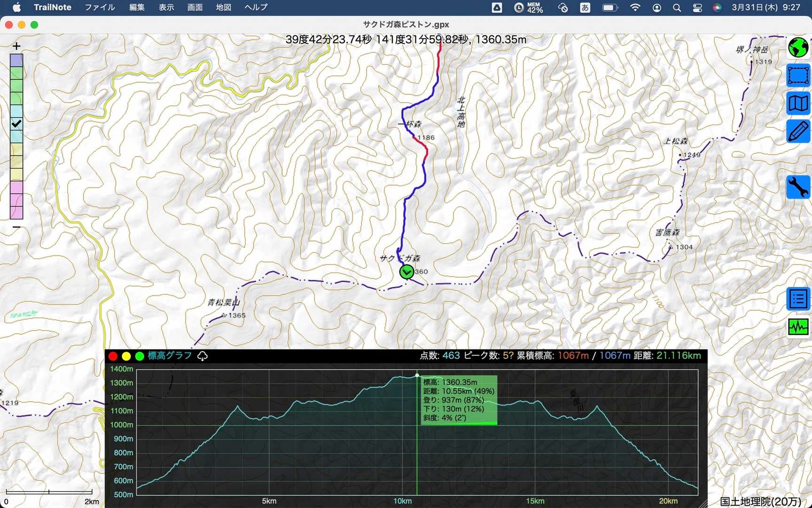
Task: Open the wrench settings tool
Action: (x=798, y=187)
